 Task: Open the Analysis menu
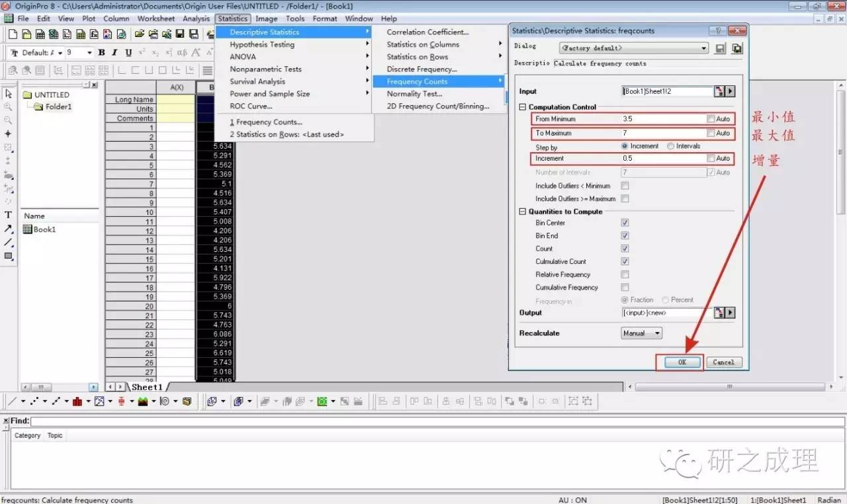196,19
